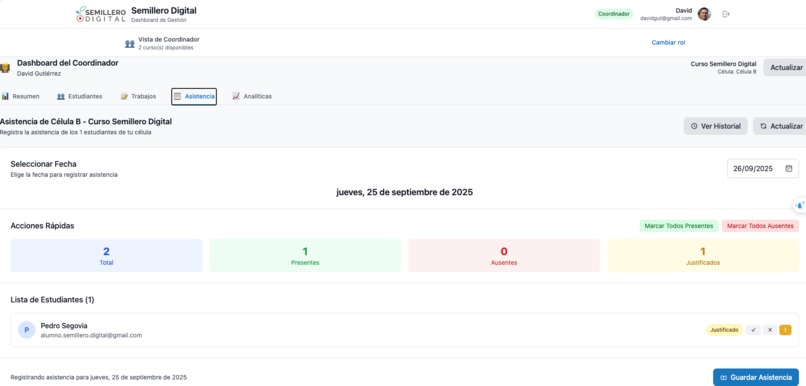Click the Lista de Estudiantes (1) heading

click(52, 300)
